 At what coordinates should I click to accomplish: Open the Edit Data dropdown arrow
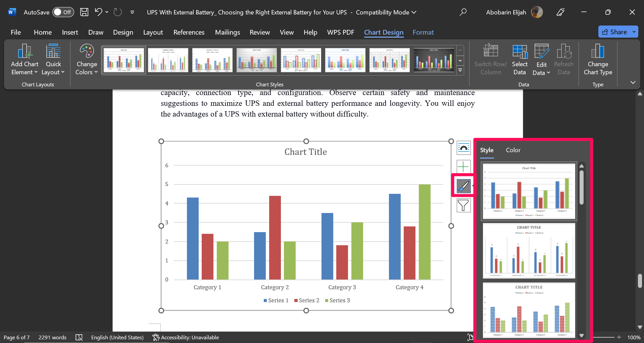[548, 73]
